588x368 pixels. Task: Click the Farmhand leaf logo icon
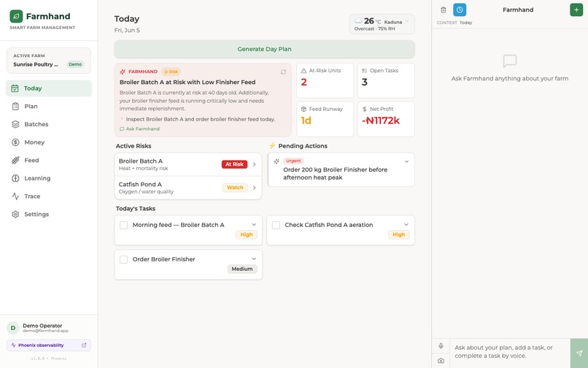(x=16, y=16)
